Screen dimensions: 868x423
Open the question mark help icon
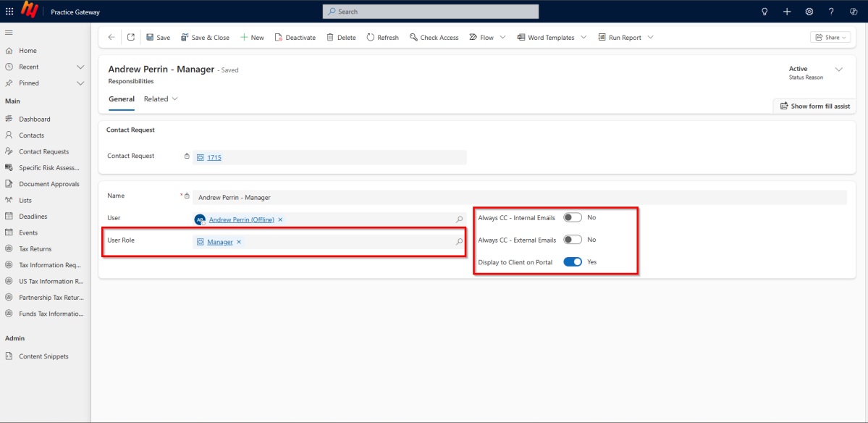click(x=831, y=11)
